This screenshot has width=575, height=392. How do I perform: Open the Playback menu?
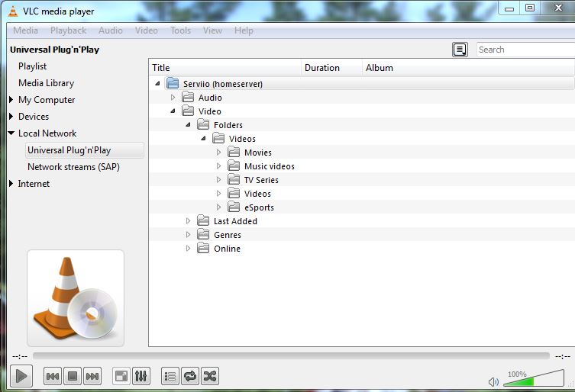[x=68, y=31]
